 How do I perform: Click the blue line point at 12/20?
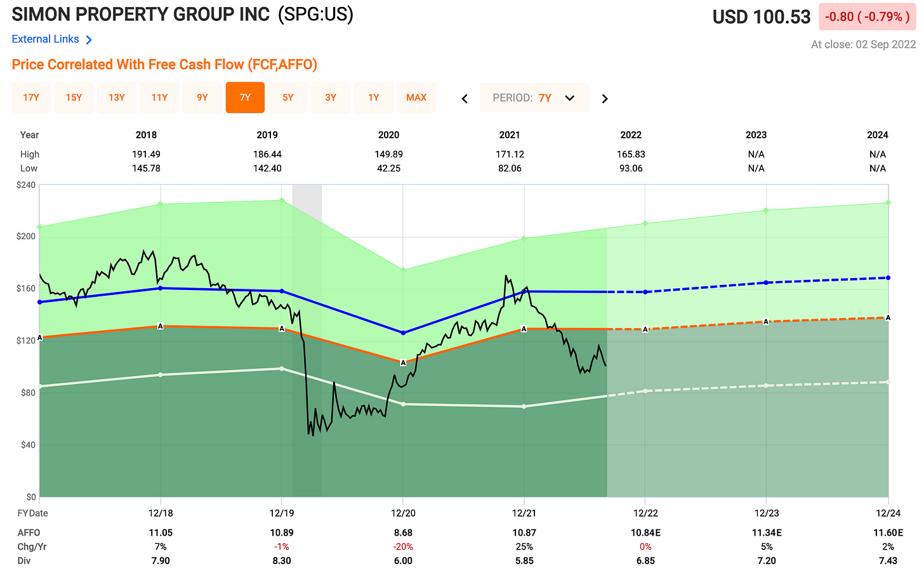tap(403, 333)
